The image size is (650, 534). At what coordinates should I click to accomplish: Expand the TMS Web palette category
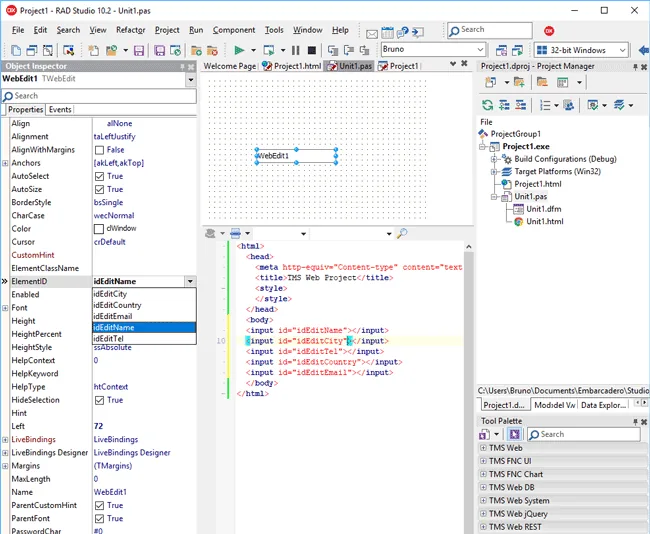[x=483, y=448]
